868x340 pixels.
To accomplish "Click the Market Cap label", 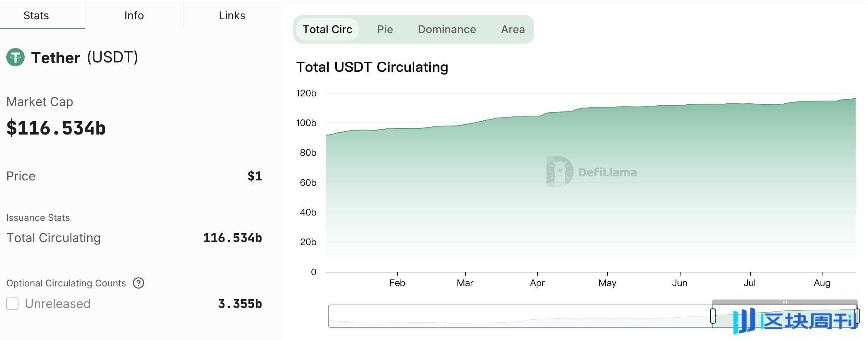I will point(40,102).
